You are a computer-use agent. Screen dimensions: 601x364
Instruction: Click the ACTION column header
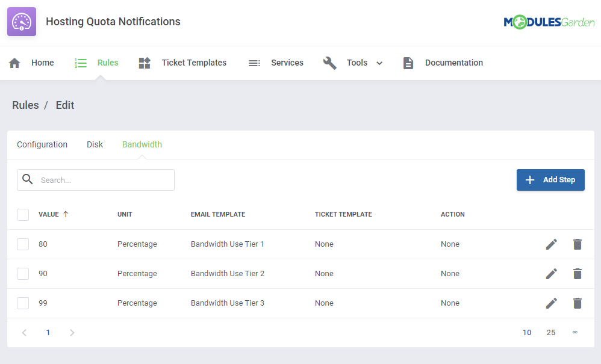(453, 214)
